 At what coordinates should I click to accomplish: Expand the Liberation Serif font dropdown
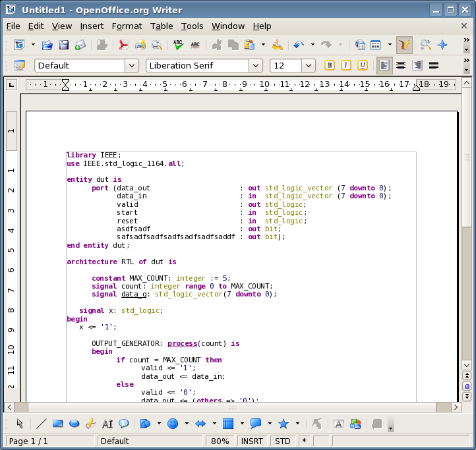point(256,65)
